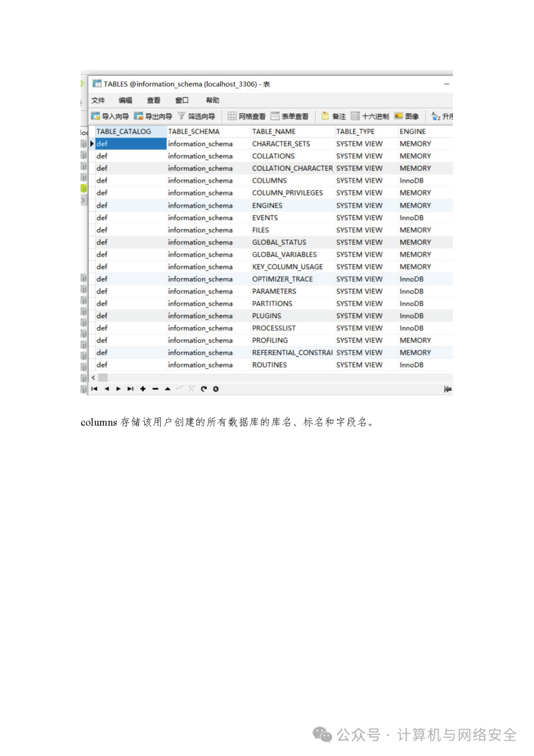Screen dimensions: 534x756
Task: Click the TABLE_NAME column header
Action: 293,132
